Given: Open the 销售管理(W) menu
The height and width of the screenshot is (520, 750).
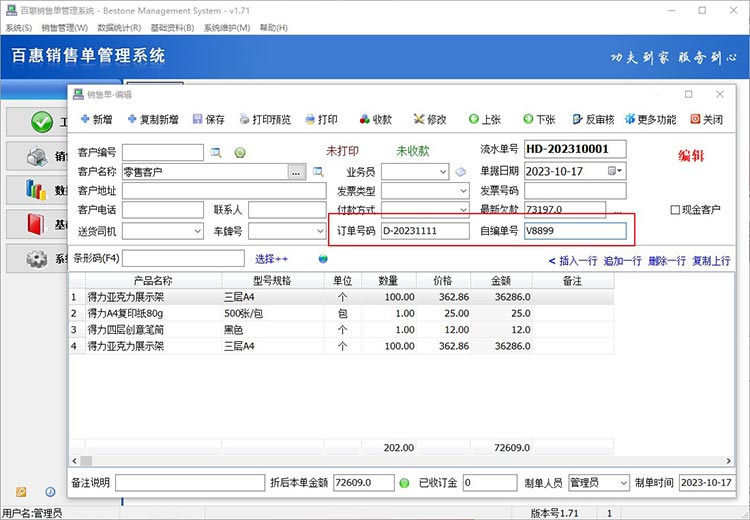Looking at the screenshot, I should click(65, 28).
